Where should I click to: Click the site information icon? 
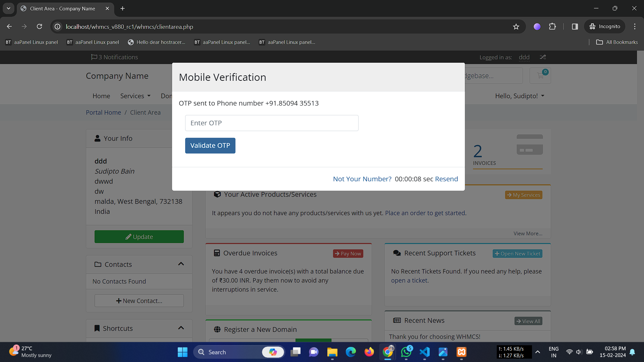[x=58, y=26]
